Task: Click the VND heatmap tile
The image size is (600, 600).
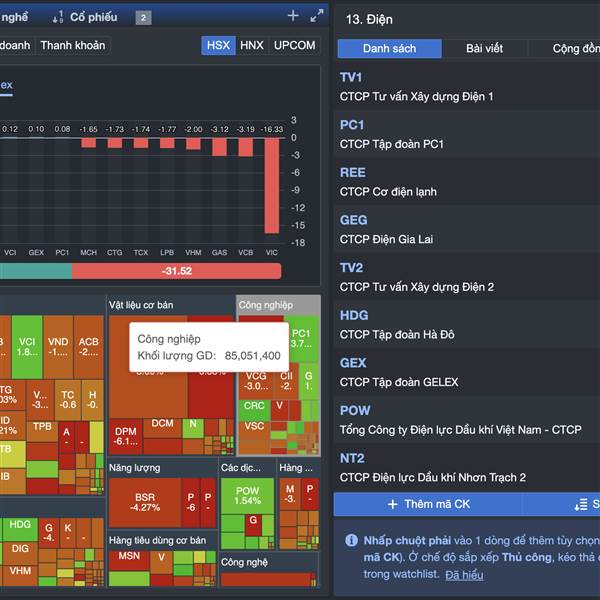Action: [58, 347]
